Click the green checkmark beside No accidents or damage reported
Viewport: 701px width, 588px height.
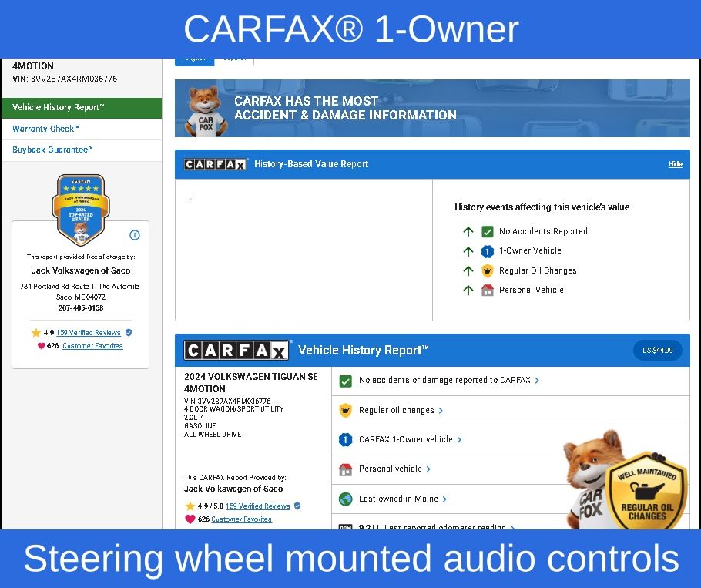click(346, 381)
